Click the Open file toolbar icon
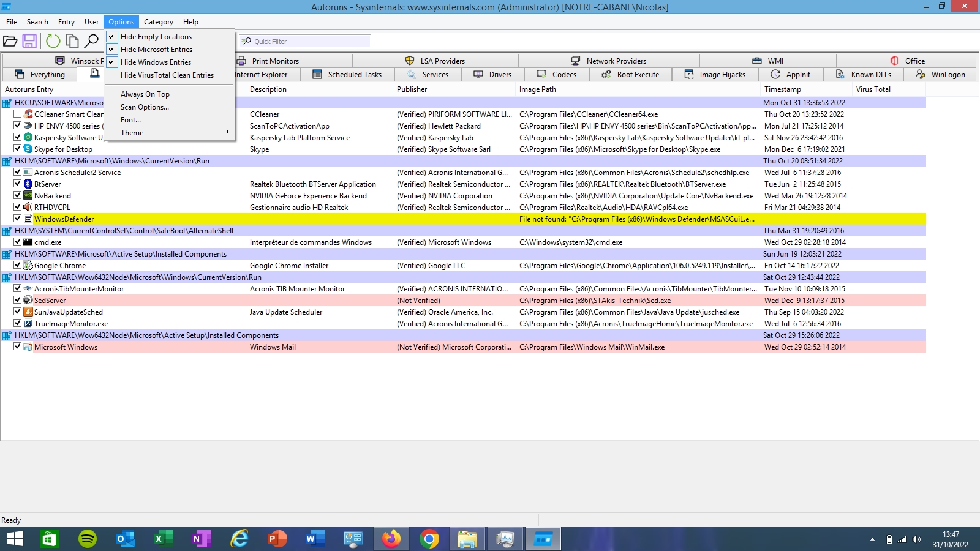 coord(10,42)
